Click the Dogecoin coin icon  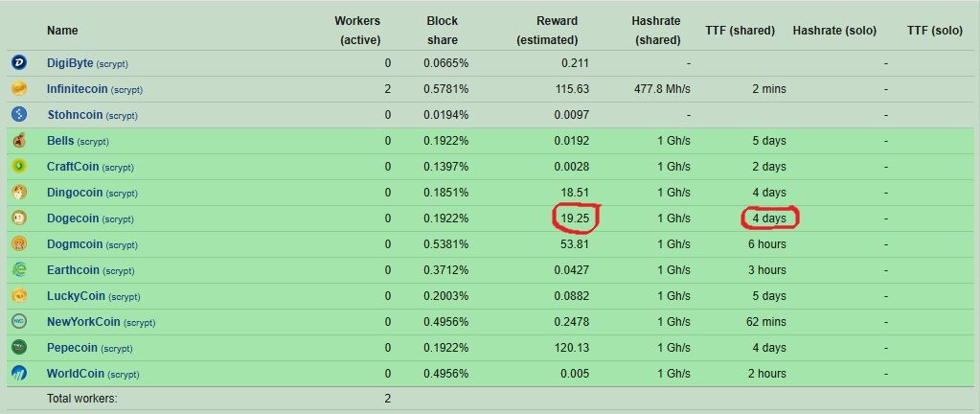pyautogui.click(x=19, y=218)
